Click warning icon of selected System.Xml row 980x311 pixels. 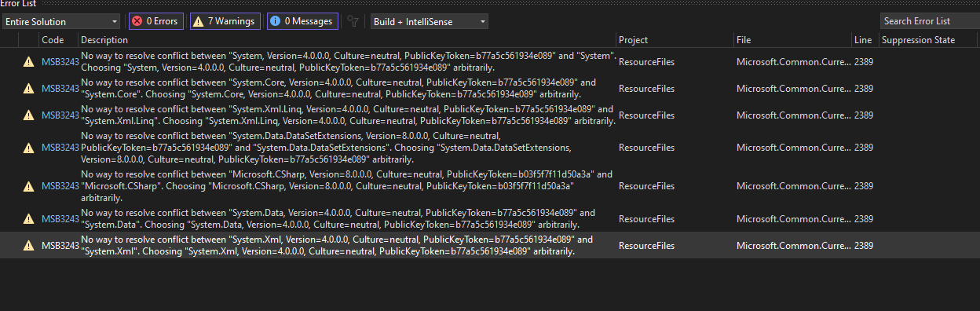(29, 246)
